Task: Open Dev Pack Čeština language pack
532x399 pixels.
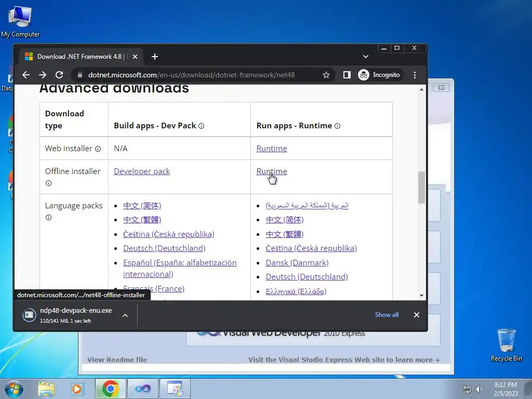Action: click(x=169, y=234)
